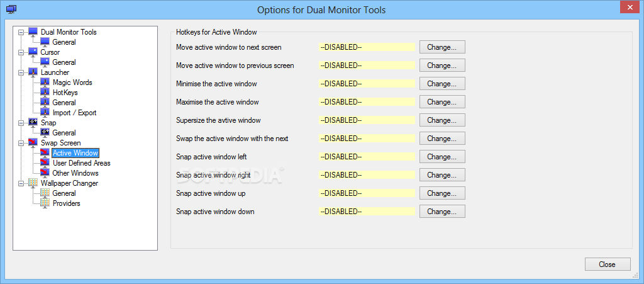Open General settings under Wallpaper Changer
This screenshot has width=644, height=284.
(x=64, y=193)
